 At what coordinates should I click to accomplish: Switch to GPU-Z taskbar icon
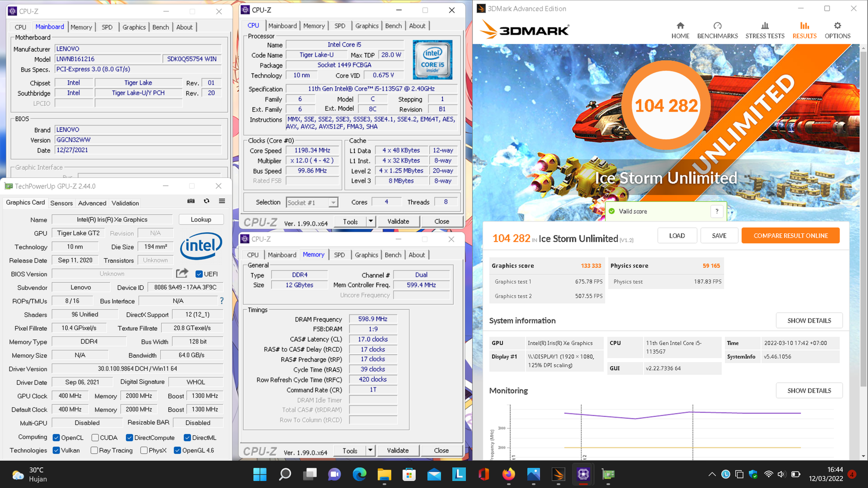[608, 474]
